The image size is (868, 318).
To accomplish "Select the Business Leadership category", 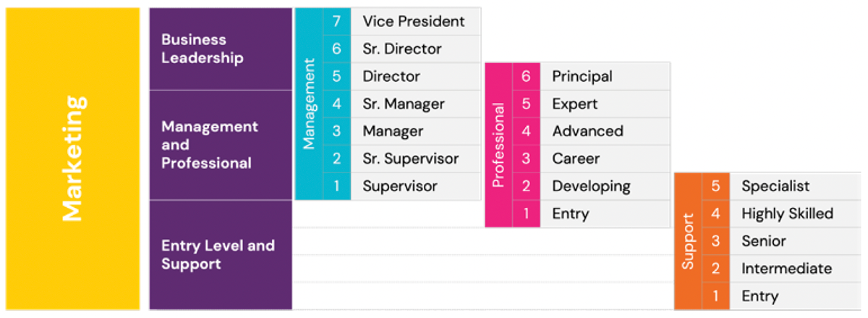I will tap(221, 49).
